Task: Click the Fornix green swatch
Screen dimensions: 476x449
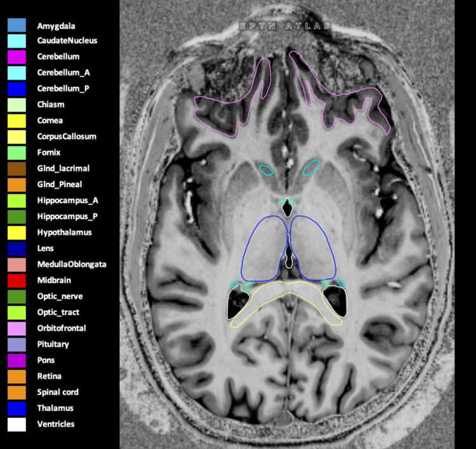Action: click(17, 153)
